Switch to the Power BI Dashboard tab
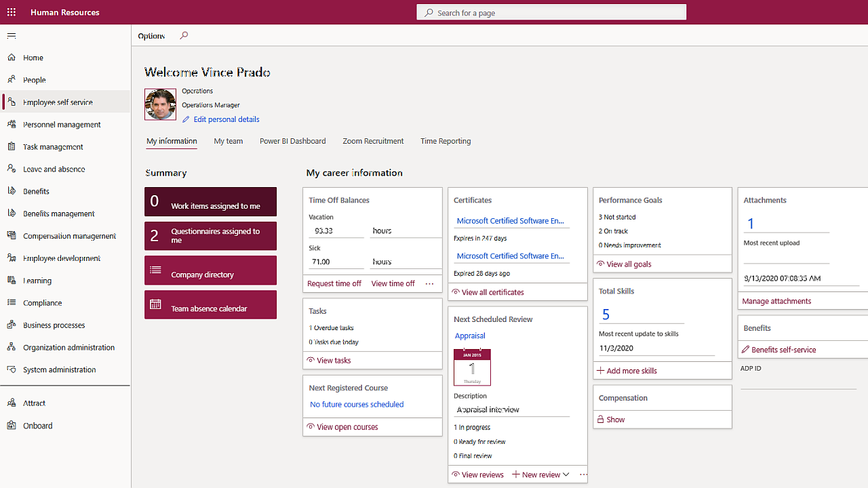The height and width of the screenshot is (488, 868). pyautogui.click(x=292, y=141)
